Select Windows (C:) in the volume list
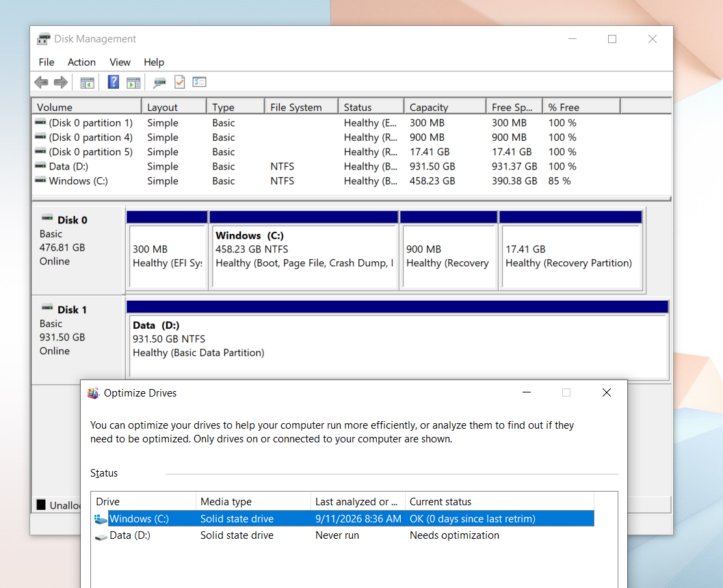Screen dimensions: 723x588 (79, 181)
